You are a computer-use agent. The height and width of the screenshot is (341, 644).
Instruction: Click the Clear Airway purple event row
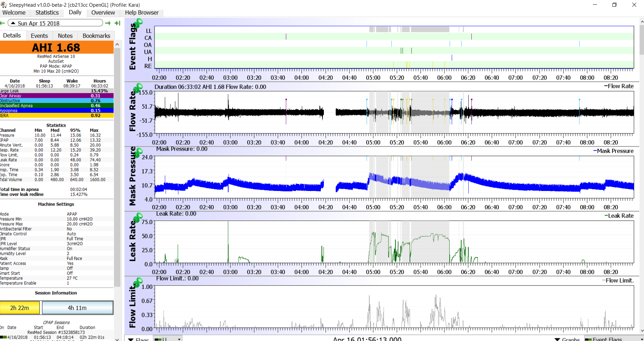pos(56,96)
